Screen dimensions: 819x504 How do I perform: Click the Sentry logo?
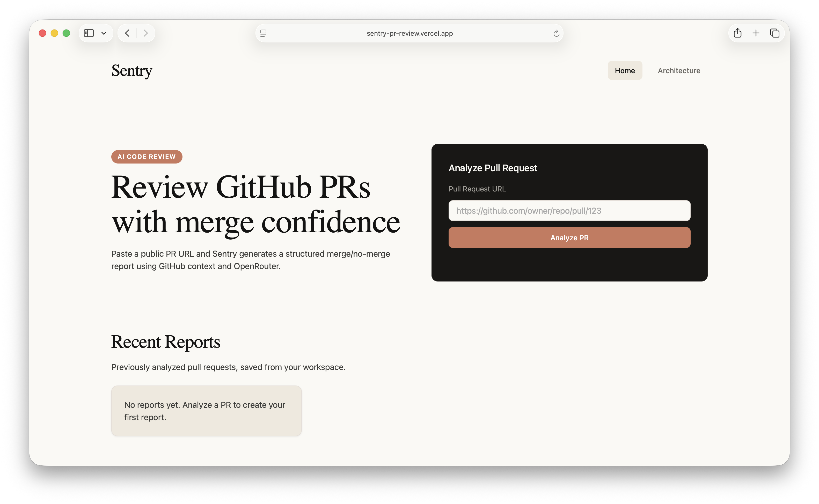(132, 71)
